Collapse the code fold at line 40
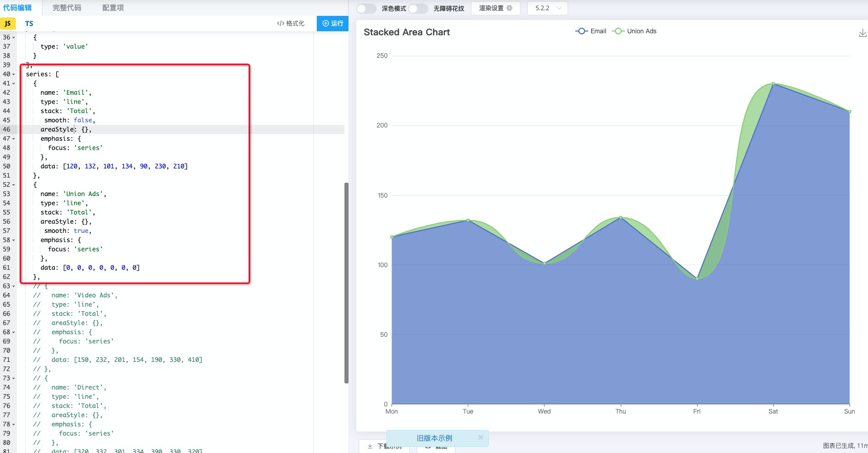Viewport: 868px width, 453px height. [13, 74]
